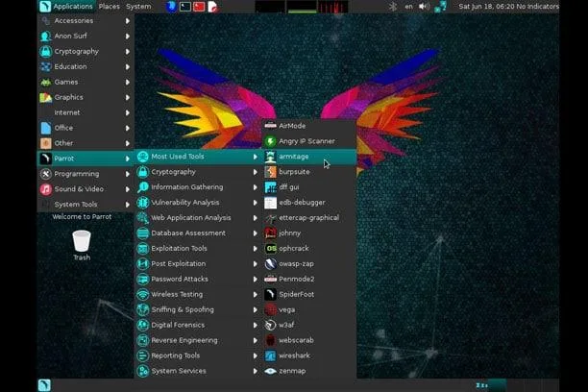Expand the Reporting Tools submenu arrow
This screenshot has width=588, height=392.
[x=255, y=355]
